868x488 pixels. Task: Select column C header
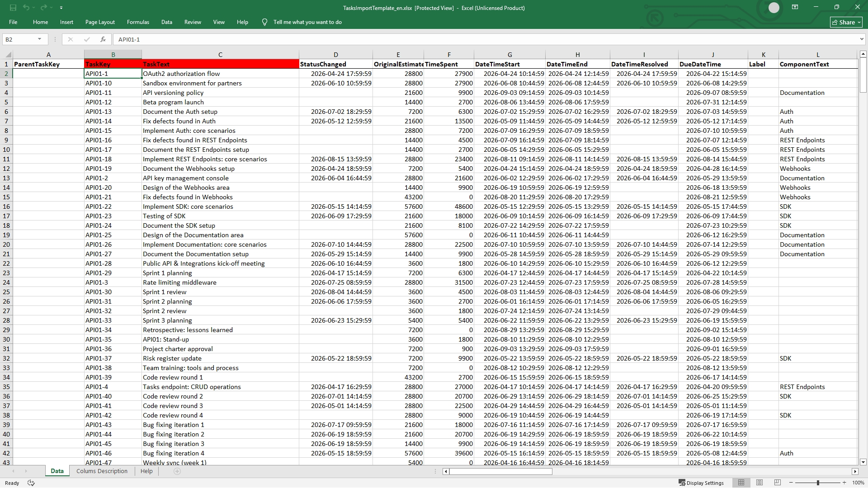pyautogui.click(x=220, y=55)
